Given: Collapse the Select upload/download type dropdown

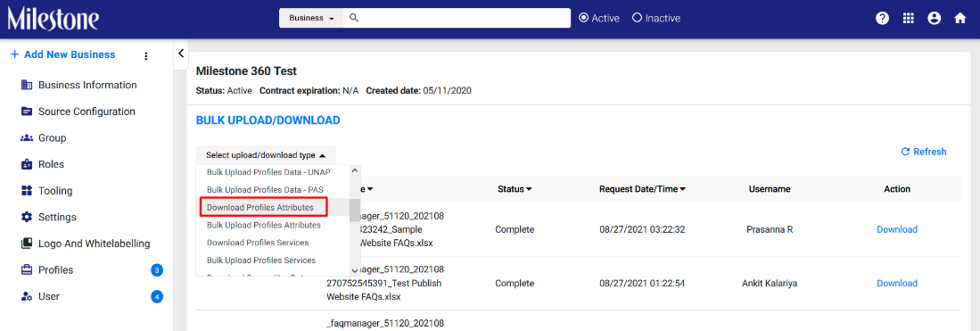Looking at the screenshot, I should [x=266, y=155].
